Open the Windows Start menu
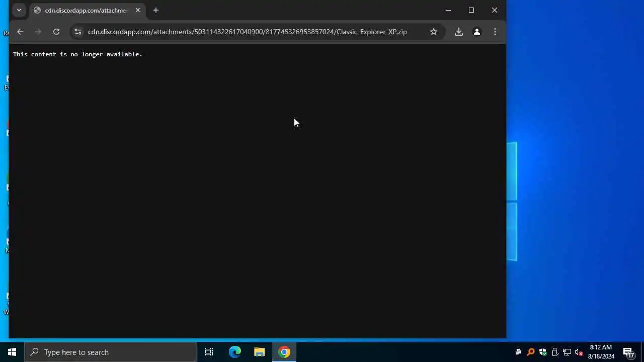 [12, 352]
